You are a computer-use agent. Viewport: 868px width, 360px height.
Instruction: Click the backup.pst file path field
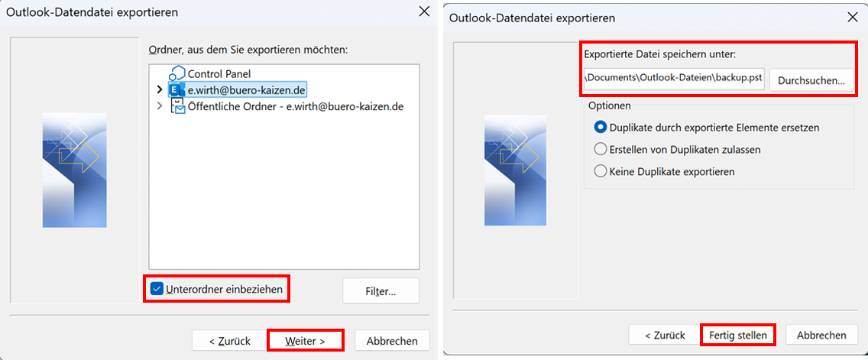[673, 78]
